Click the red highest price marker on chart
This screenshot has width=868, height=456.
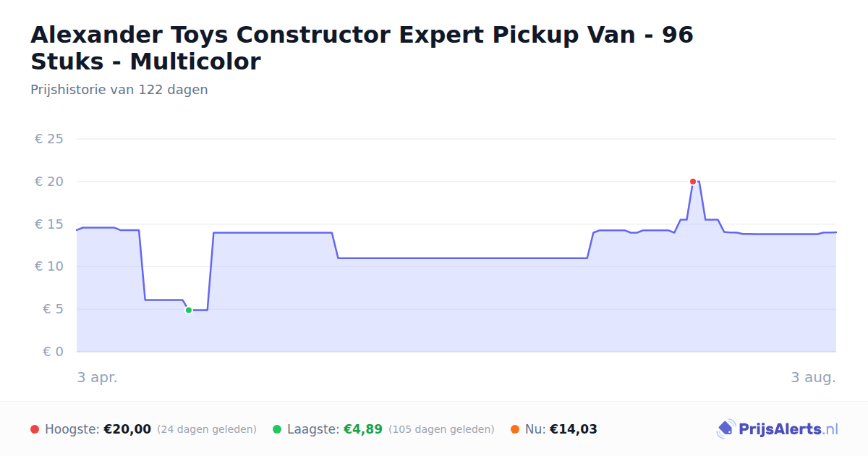tap(693, 182)
